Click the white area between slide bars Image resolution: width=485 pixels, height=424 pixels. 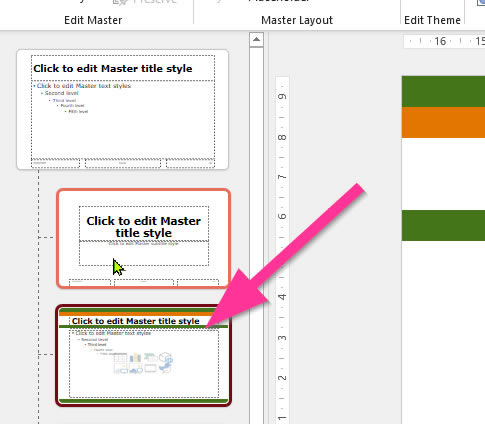(443, 174)
